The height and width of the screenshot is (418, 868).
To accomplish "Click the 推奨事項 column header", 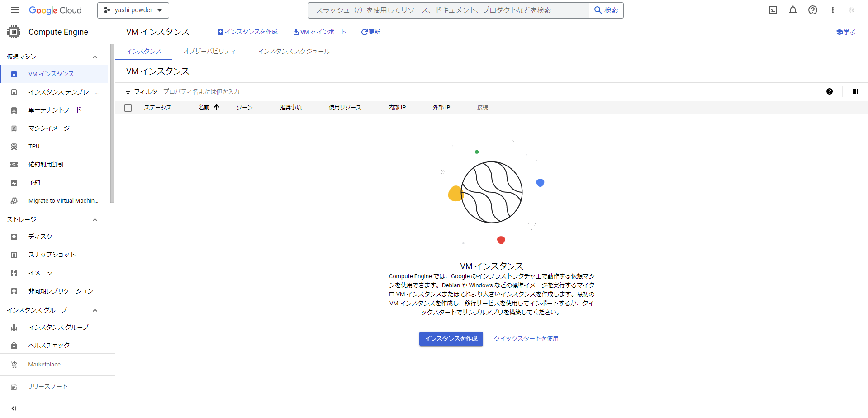I will pyautogui.click(x=291, y=108).
